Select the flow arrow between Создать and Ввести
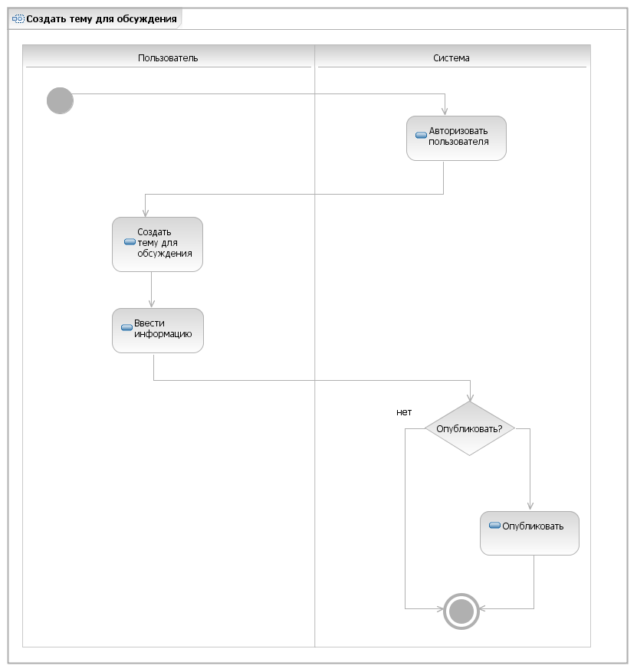Image resolution: width=637 pixels, height=672 pixels. coord(151,290)
